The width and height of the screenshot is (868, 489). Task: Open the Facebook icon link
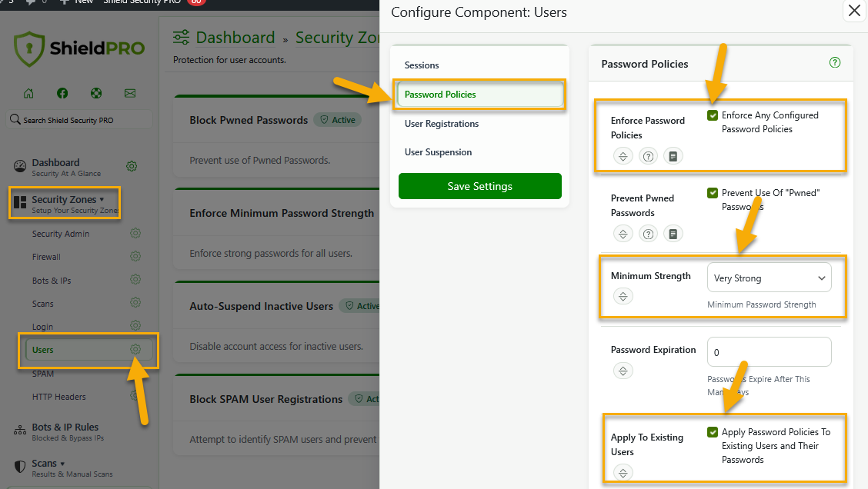click(62, 93)
